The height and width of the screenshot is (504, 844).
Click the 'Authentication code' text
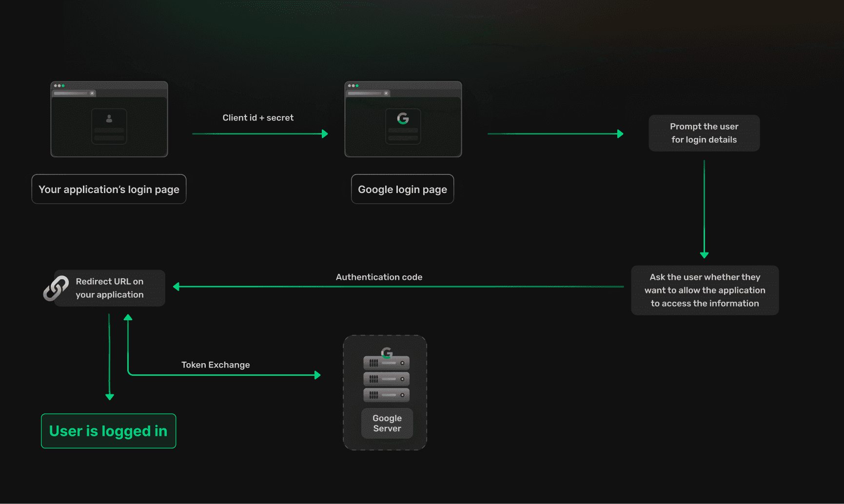379,277
